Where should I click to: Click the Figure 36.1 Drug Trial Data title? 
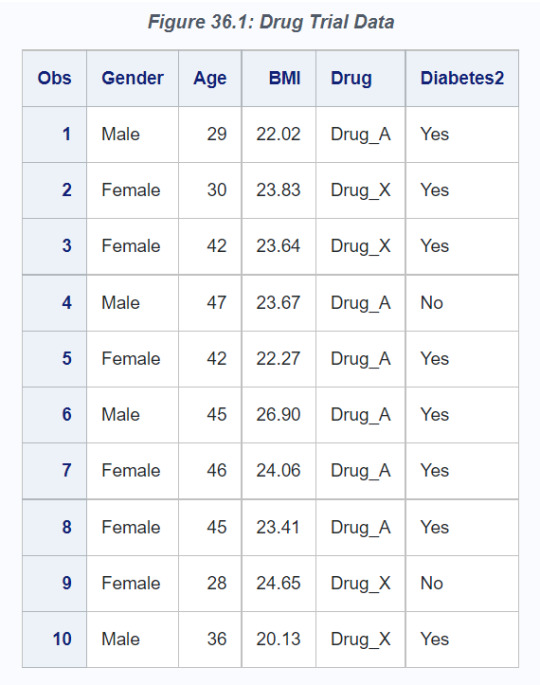point(271,22)
